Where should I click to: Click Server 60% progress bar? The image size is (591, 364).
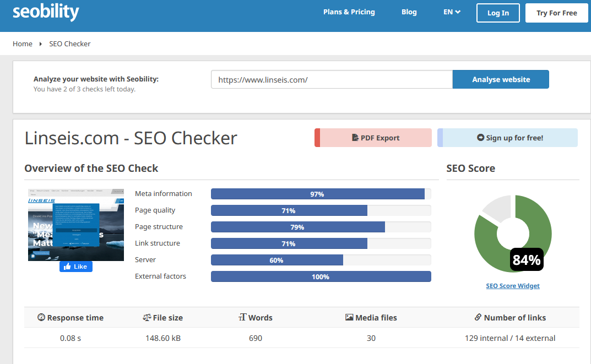point(321,260)
